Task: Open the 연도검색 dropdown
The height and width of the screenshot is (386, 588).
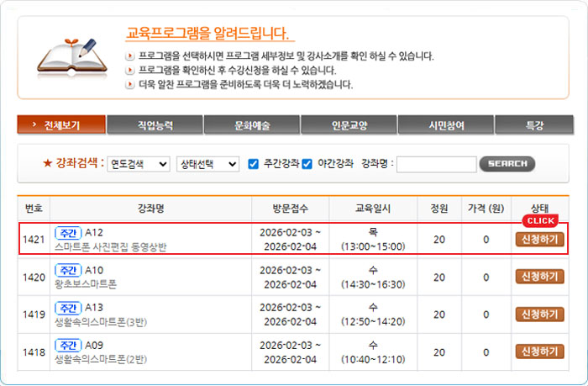Action: tap(139, 164)
